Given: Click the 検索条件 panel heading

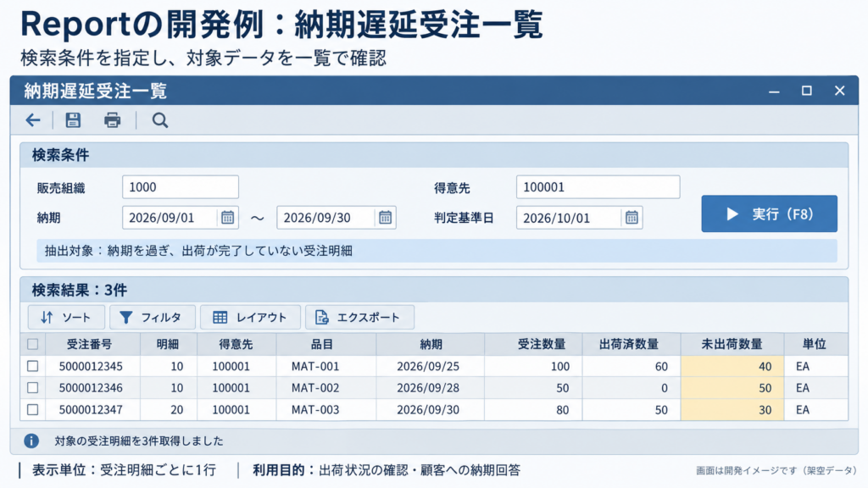Looking at the screenshot, I should 60,155.
